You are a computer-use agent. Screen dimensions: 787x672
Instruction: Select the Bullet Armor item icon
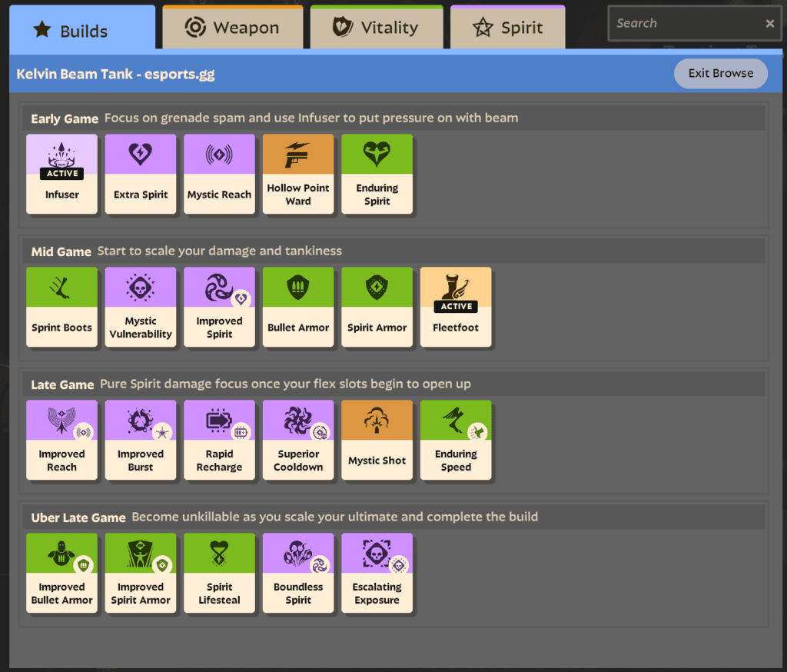pyautogui.click(x=298, y=306)
